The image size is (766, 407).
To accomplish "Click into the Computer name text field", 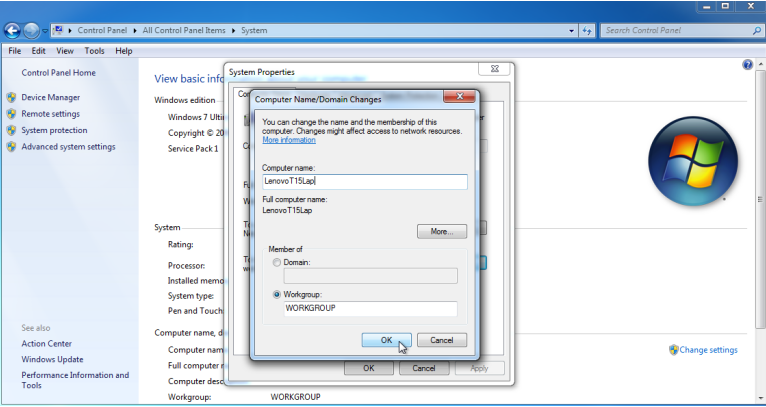I will tap(364, 182).
